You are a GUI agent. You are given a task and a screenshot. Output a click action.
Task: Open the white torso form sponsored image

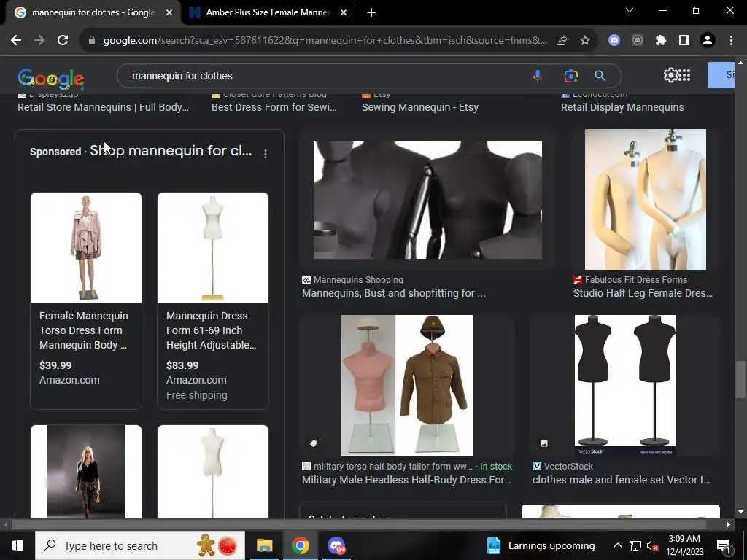point(212,472)
